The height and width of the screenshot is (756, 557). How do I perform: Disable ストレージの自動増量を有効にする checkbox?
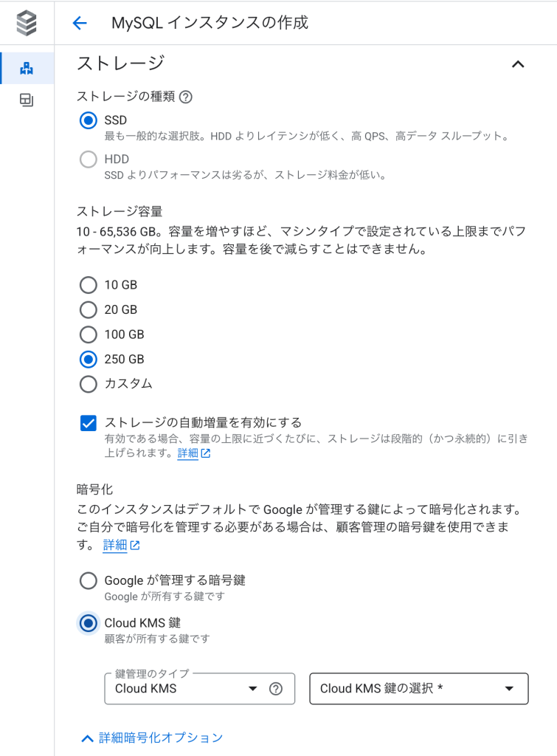pos(89,423)
